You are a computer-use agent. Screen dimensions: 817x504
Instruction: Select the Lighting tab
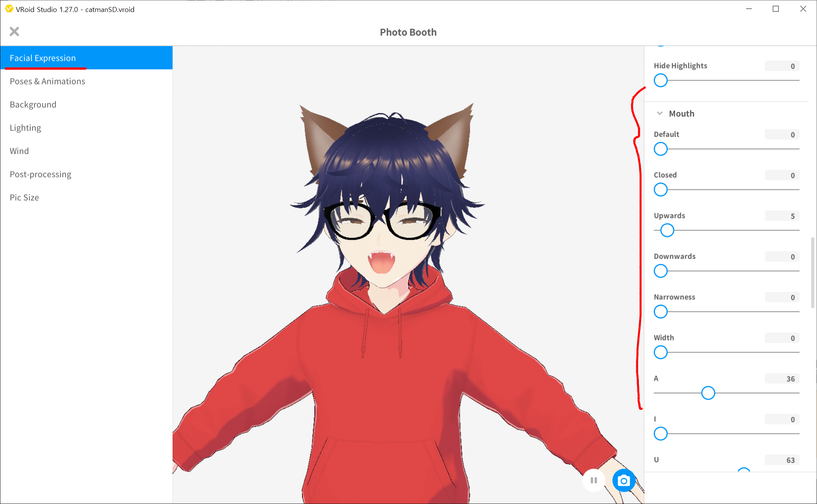coord(25,128)
